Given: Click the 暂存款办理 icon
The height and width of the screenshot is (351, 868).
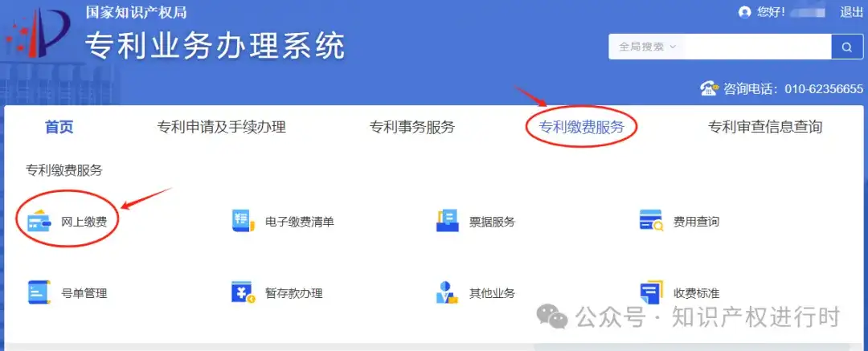Looking at the screenshot, I should pyautogui.click(x=243, y=292).
